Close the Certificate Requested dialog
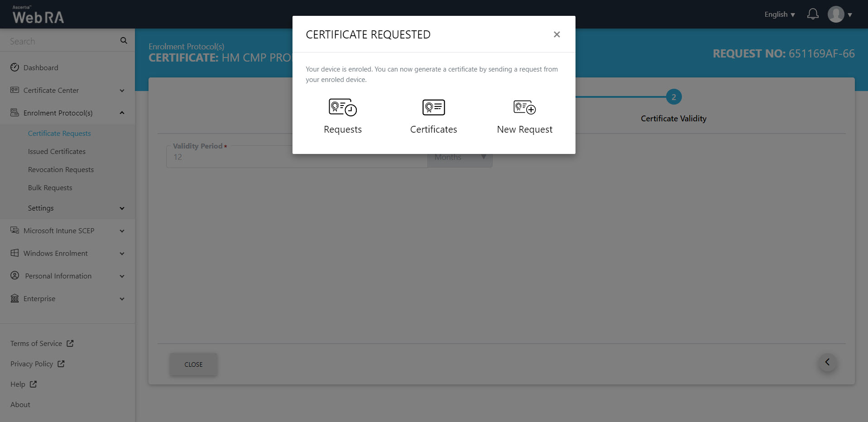The image size is (868, 422). 556,34
